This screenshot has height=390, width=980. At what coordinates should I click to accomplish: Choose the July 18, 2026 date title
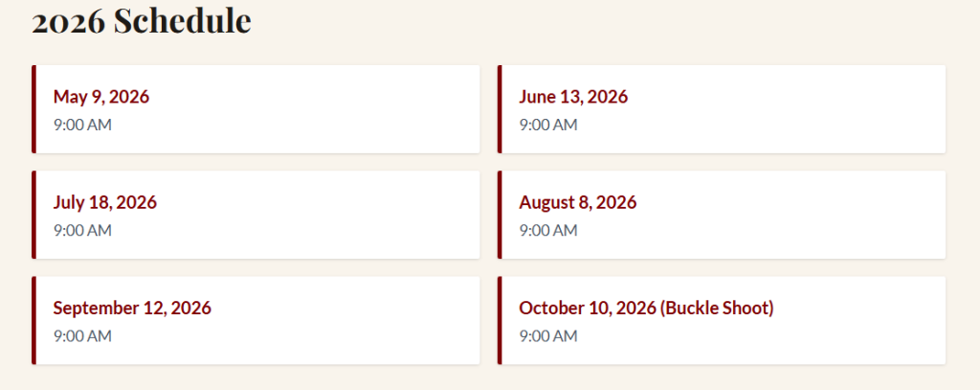[105, 202]
